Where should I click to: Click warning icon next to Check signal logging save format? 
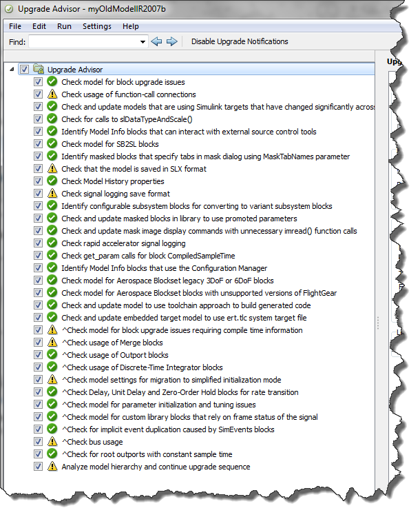52,194
